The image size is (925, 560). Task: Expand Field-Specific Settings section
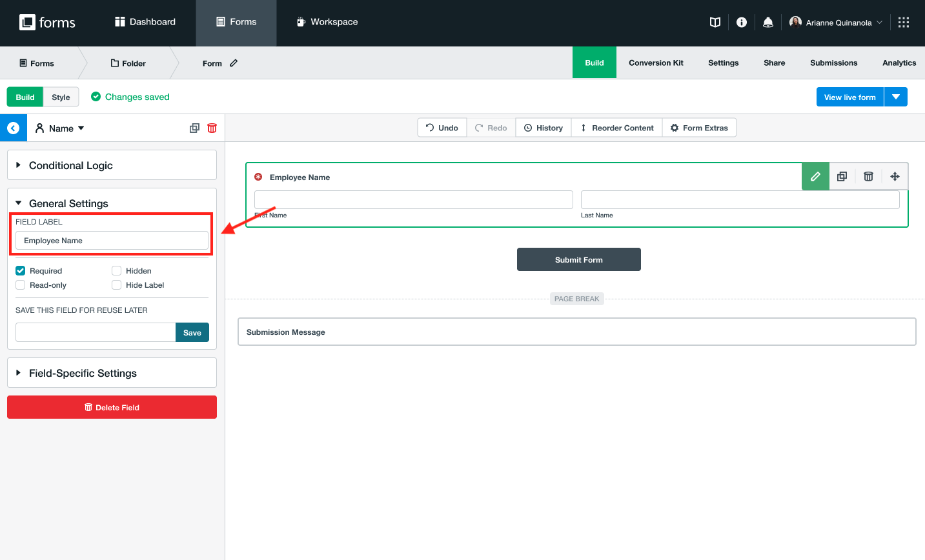pyautogui.click(x=83, y=374)
